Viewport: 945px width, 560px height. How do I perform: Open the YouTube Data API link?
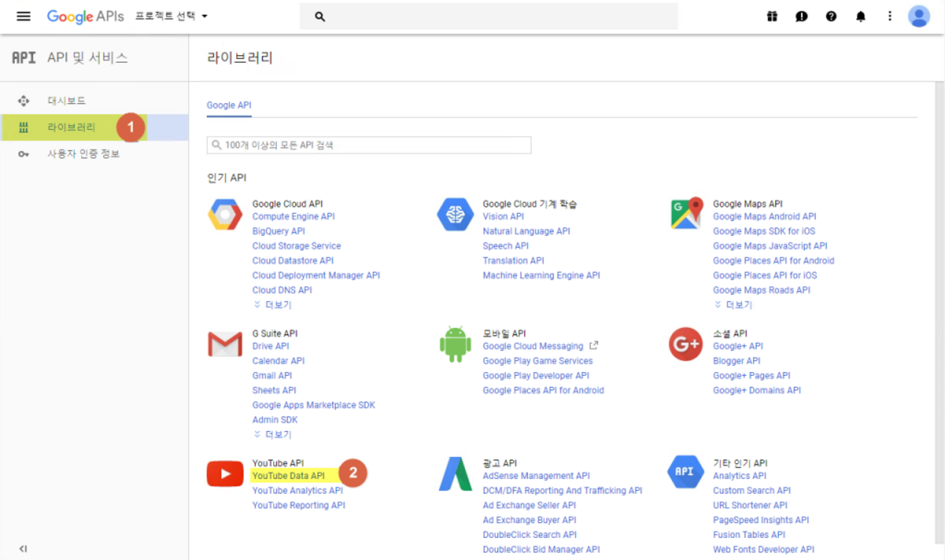288,476
